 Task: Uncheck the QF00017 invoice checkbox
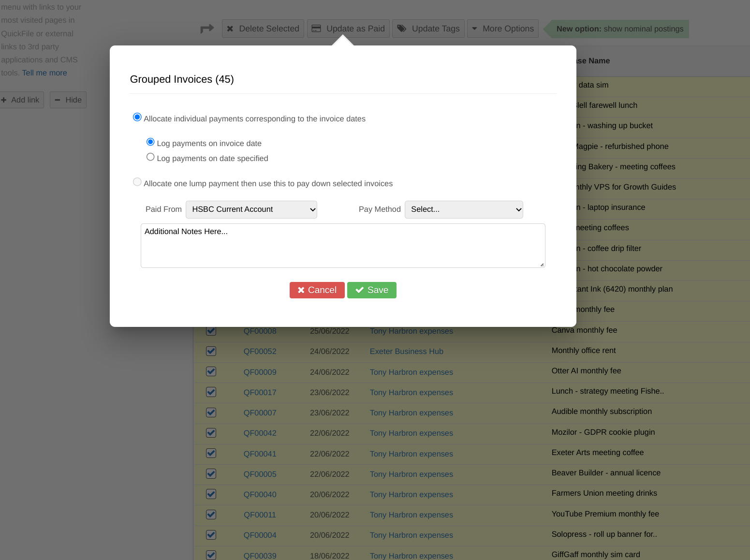211,392
